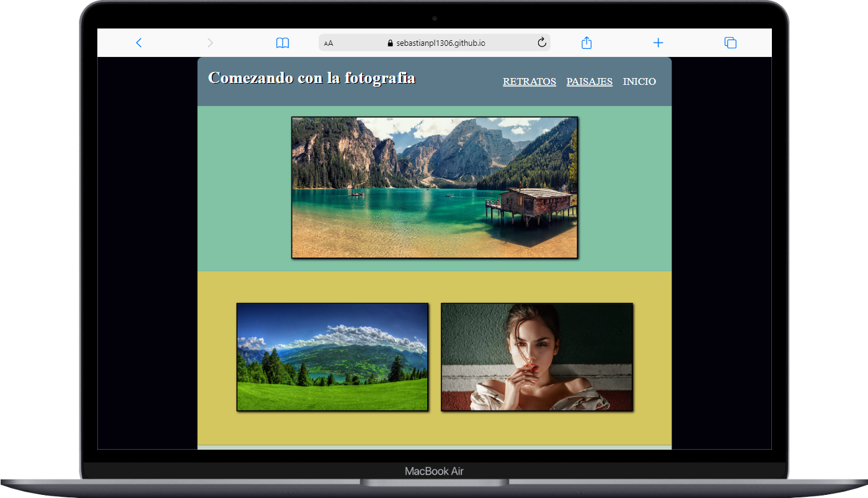This screenshot has width=868, height=498.
Task: Go to the PAISAJES page link
Action: click(589, 82)
